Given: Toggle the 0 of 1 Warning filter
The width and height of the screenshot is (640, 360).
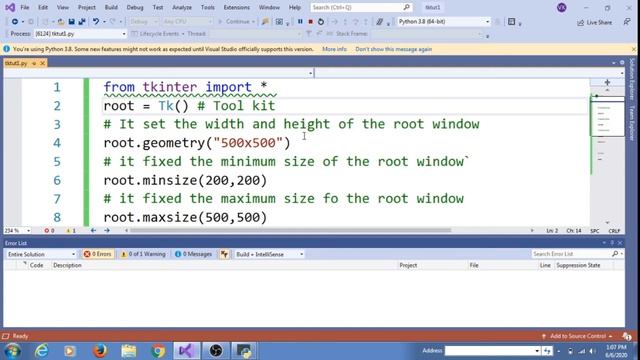Looking at the screenshot, I should point(143,254).
